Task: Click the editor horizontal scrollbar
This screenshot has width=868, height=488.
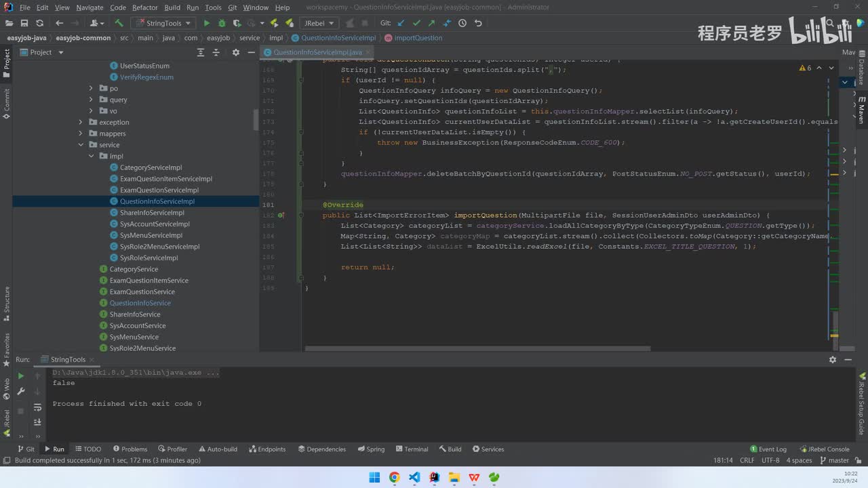Action: [477, 349]
